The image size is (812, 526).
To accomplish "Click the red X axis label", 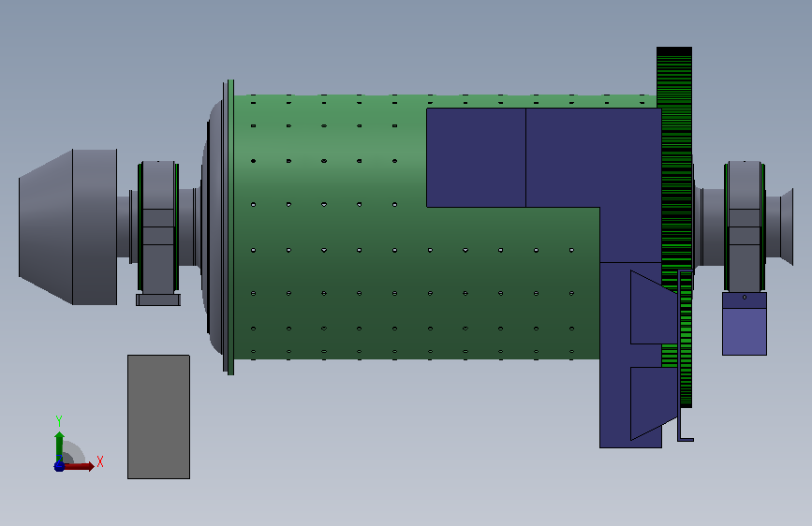I will [100, 461].
